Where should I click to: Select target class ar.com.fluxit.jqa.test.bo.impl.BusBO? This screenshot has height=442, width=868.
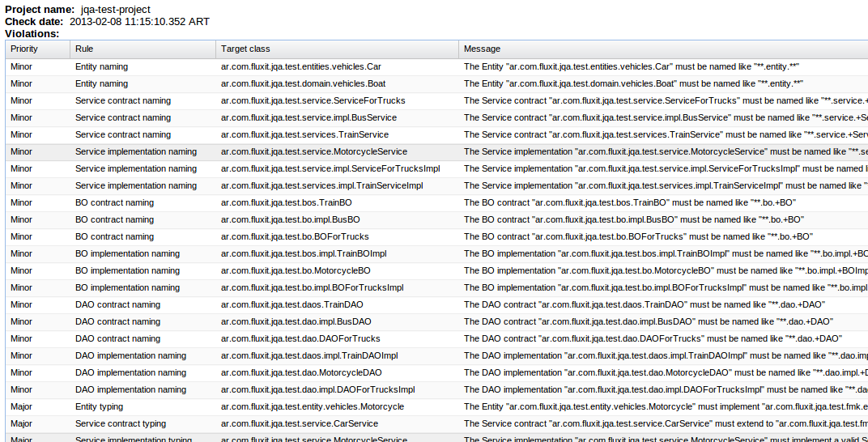(291, 219)
